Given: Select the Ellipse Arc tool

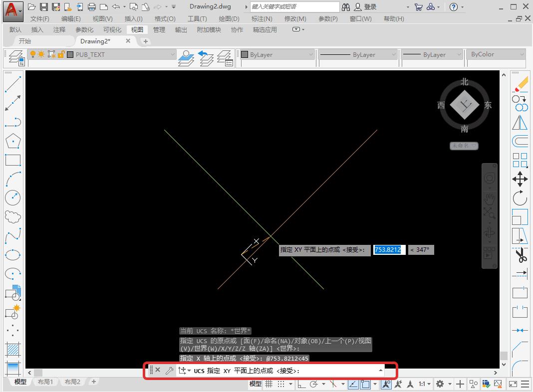Looking at the screenshot, I should (13, 273).
